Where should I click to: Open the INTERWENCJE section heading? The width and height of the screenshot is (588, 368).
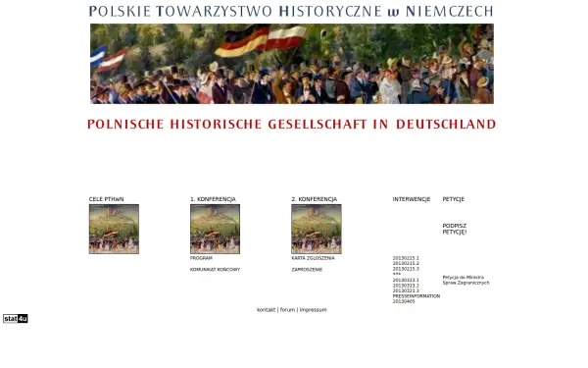[x=412, y=199]
